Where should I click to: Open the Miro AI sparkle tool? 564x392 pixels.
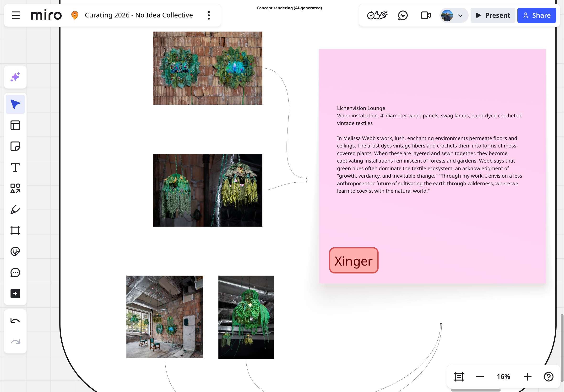coord(15,77)
